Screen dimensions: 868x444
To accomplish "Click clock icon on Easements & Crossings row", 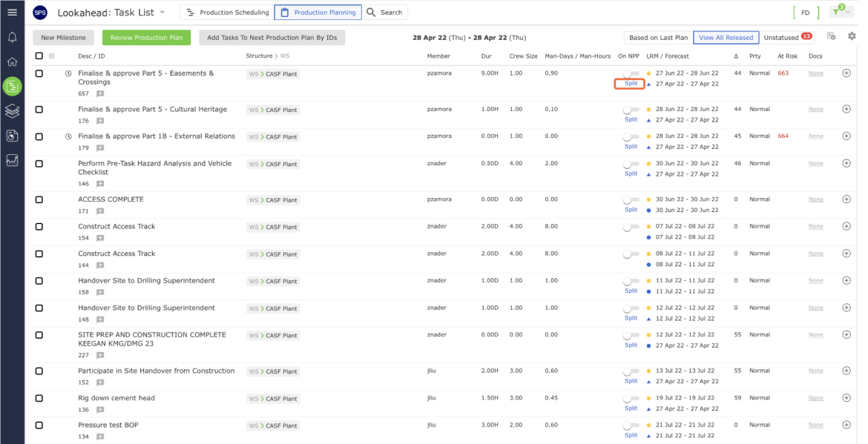I will [68, 73].
